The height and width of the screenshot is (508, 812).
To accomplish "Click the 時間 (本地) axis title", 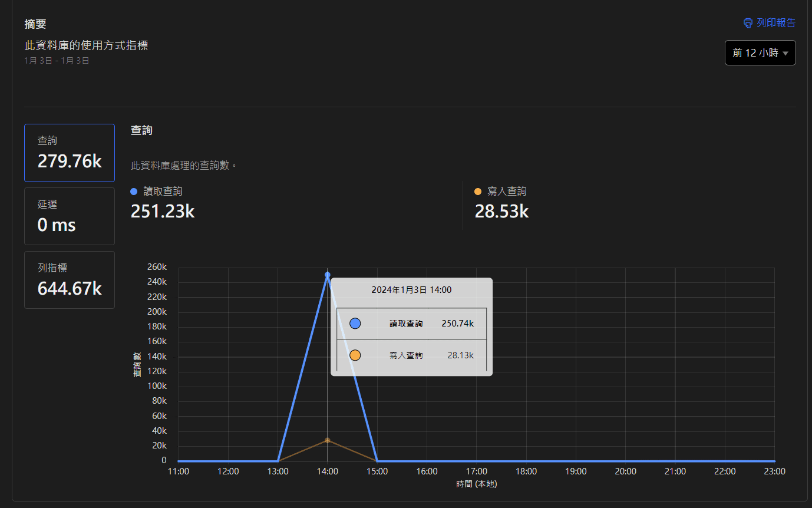I will tap(477, 484).
